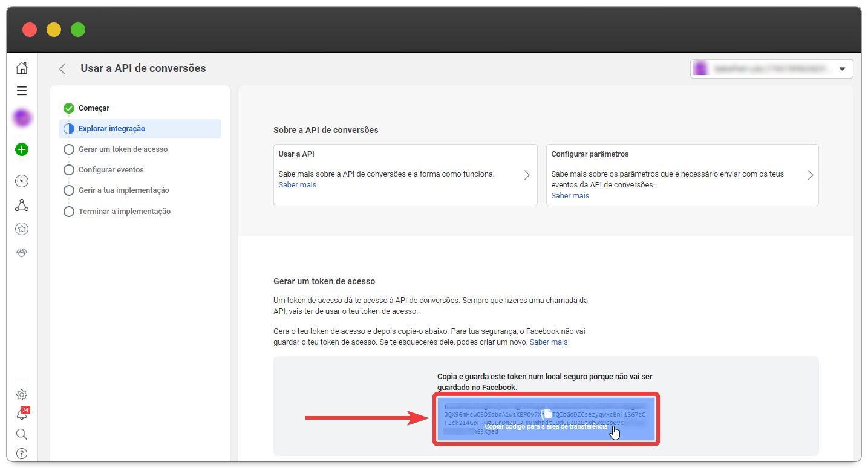Open the help question mark icon

(x=22, y=453)
